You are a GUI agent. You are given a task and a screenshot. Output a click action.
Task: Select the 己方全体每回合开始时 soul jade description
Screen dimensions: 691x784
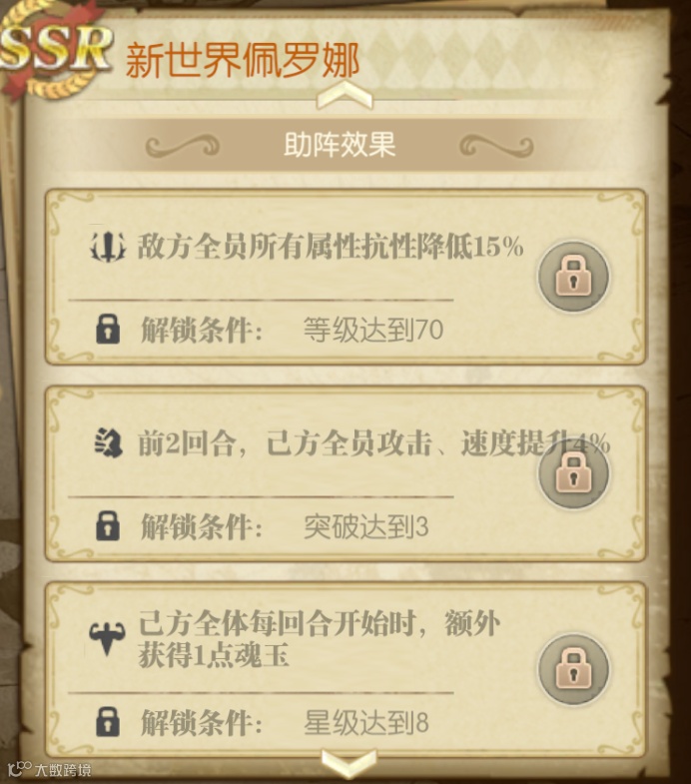(x=319, y=639)
